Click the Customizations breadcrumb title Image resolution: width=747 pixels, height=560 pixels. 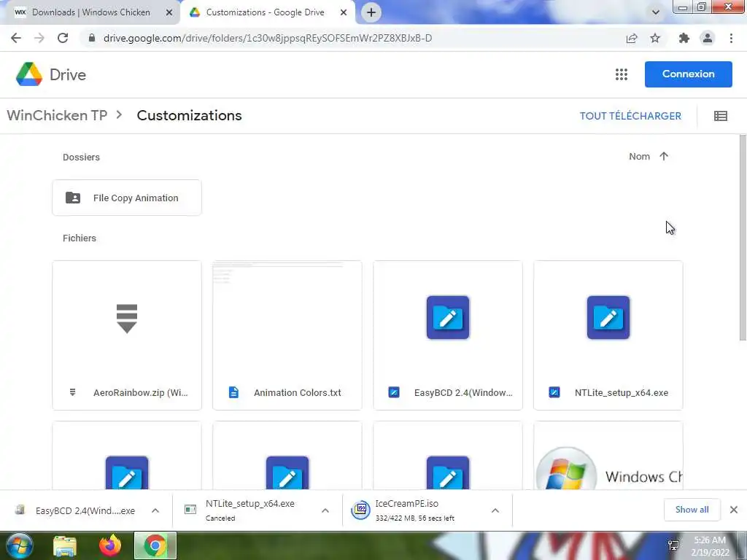(189, 115)
